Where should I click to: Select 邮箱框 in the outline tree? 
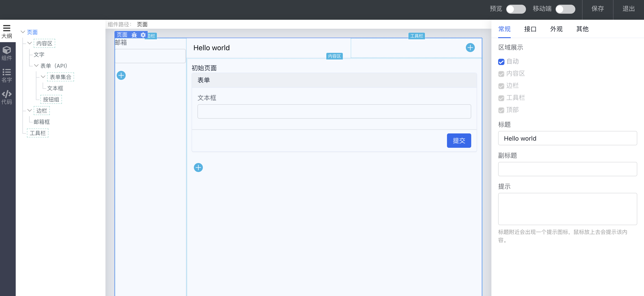click(42, 122)
